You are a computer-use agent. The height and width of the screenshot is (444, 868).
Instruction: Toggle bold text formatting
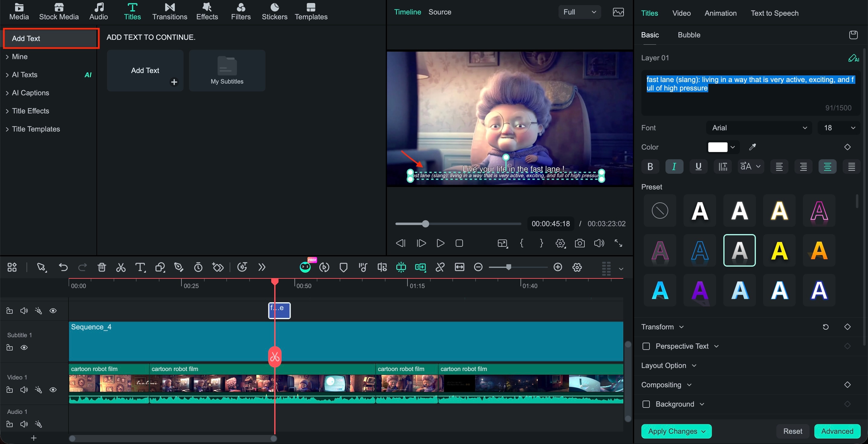(650, 166)
